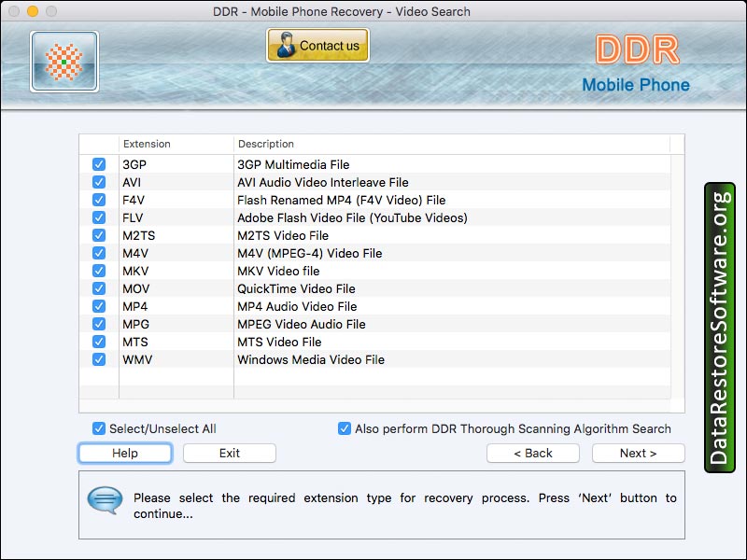
Task: Select the 3GP Multimedia File description
Action: [x=293, y=165]
